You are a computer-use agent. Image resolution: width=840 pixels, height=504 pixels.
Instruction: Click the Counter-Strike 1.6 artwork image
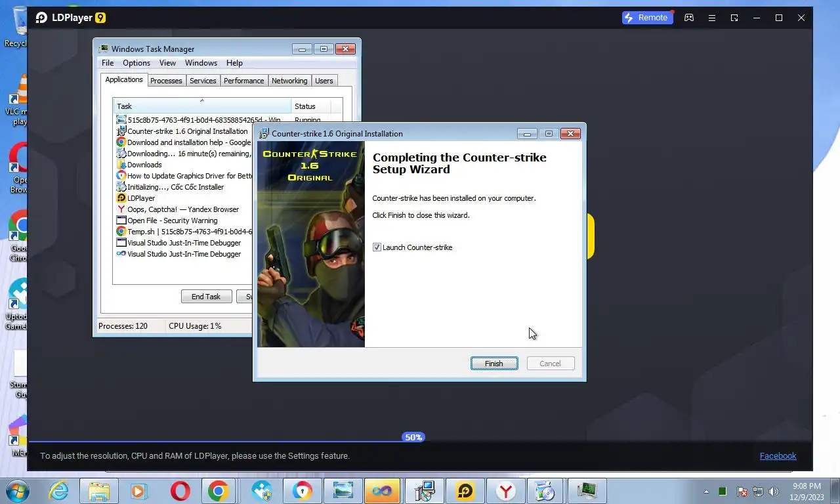coord(311,244)
